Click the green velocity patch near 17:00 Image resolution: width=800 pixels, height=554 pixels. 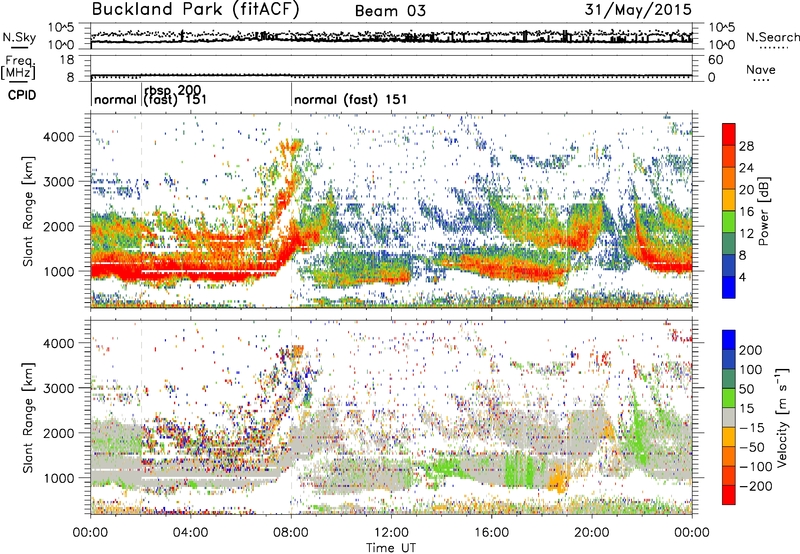(519, 471)
